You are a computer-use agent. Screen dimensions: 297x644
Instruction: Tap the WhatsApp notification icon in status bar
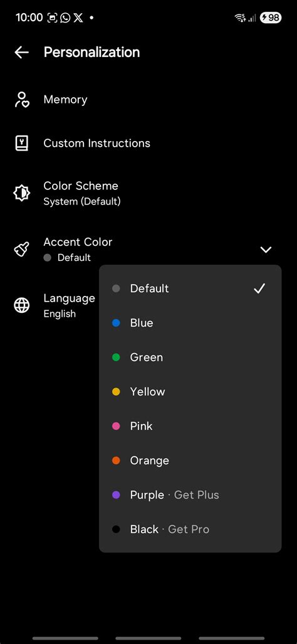tap(65, 18)
